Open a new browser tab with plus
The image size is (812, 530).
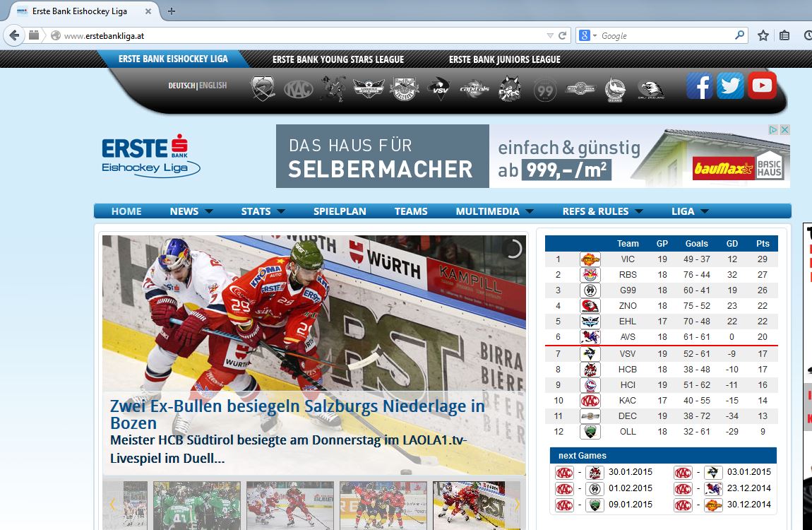[172, 11]
